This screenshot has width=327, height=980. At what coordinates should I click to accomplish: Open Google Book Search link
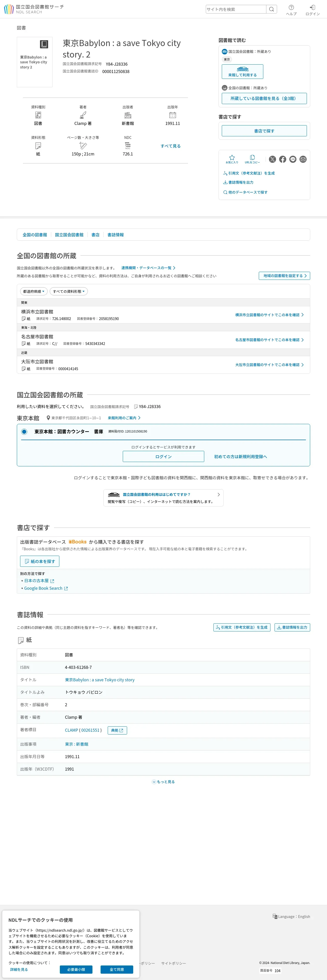coord(46,588)
